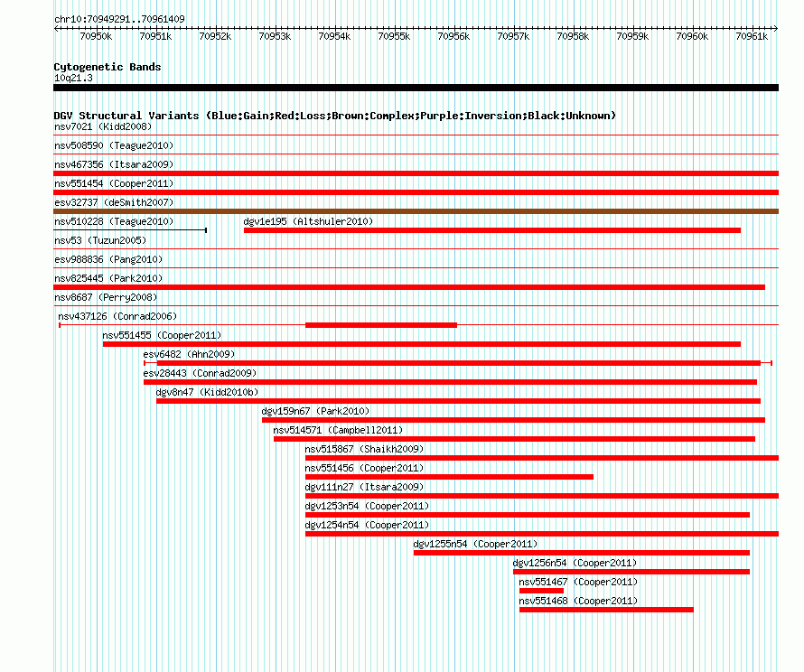
Task: Click the brown esv32737 complex variant bar
Action: 416,211
